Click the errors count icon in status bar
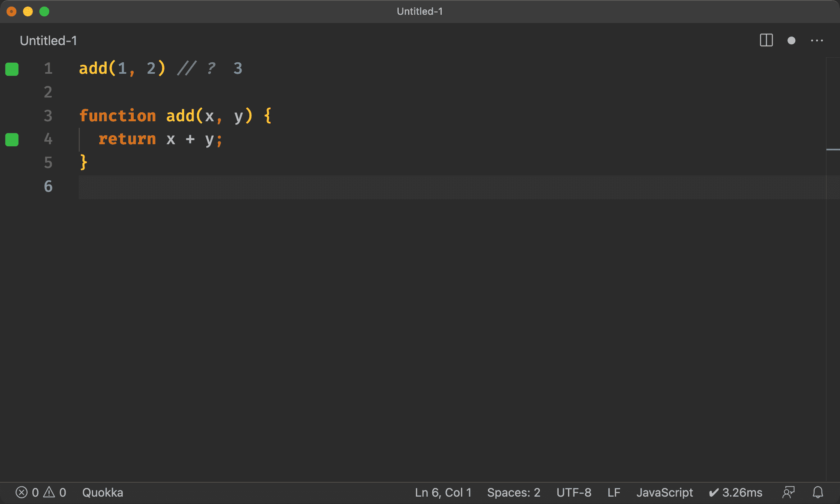 (22, 492)
